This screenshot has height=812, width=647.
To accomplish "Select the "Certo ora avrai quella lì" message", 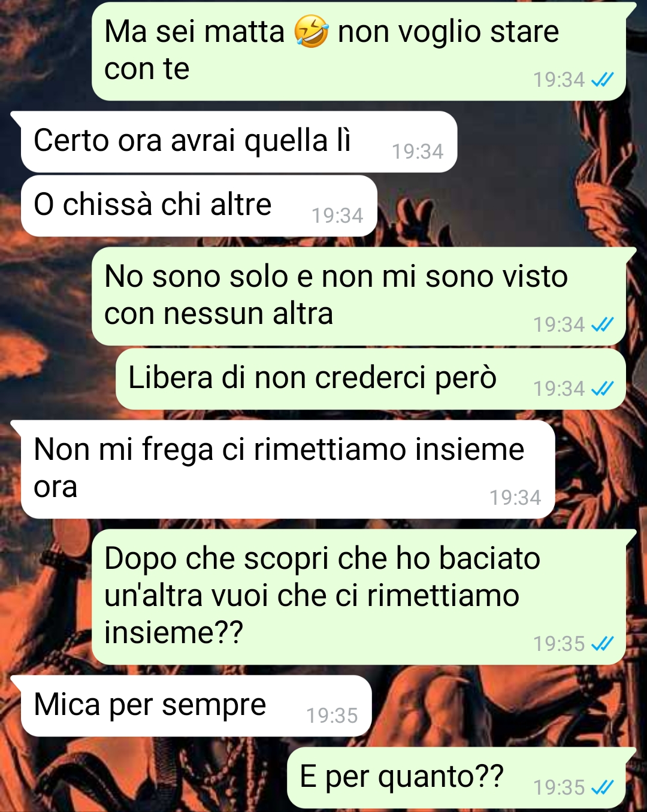I will [239, 142].
